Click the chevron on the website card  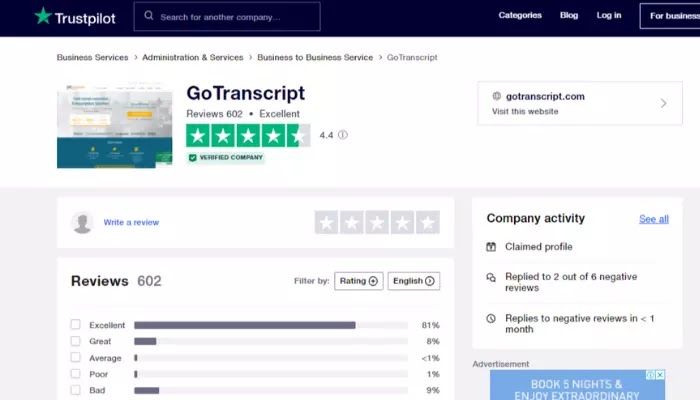pyautogui.click(x=663, y=104)
